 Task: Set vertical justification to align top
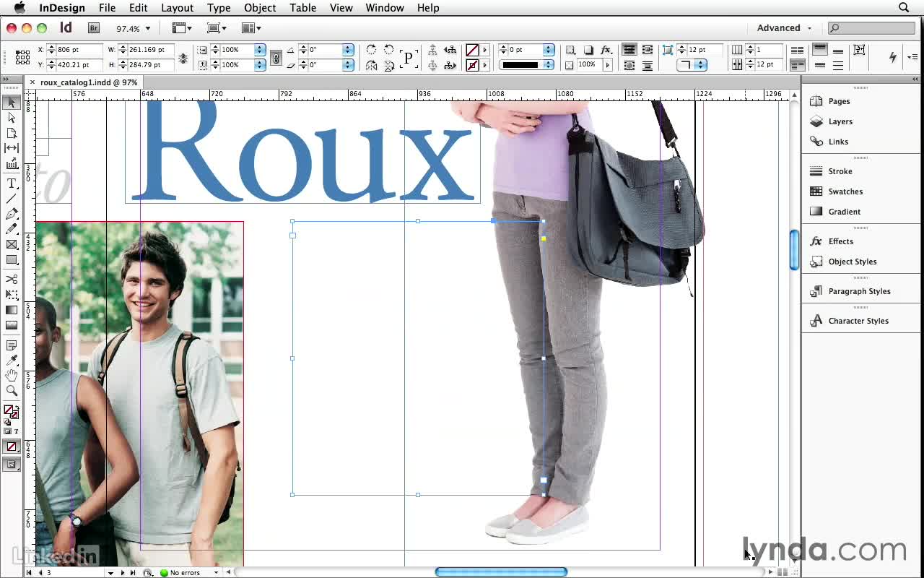tap(820, 49)
